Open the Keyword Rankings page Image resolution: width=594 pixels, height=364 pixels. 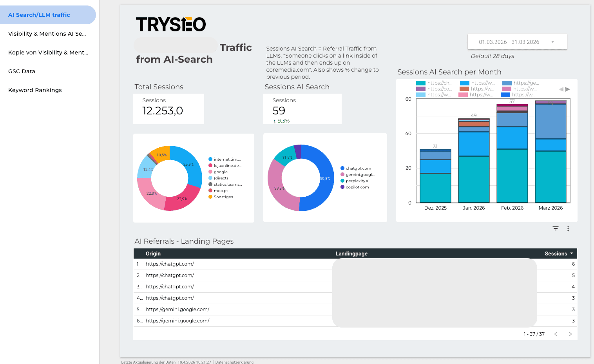coord(35,90)
